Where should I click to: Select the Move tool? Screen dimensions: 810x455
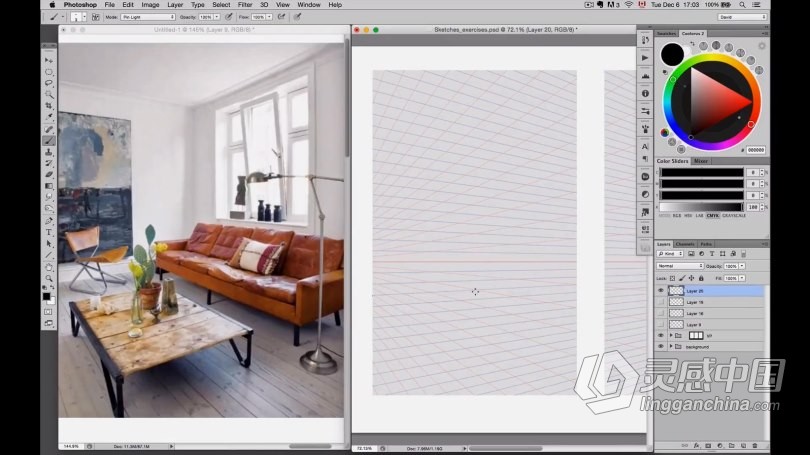click(48, 60)
